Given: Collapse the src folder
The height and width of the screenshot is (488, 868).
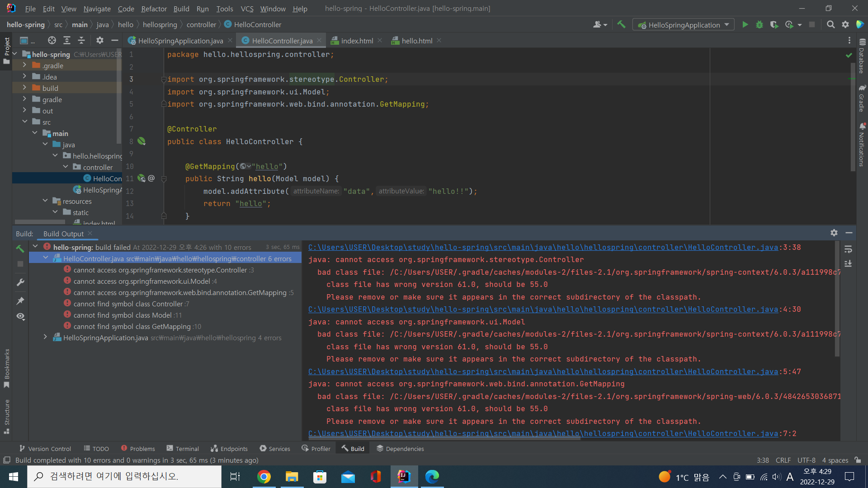Looking at the screenshot, I should point(24,122).
